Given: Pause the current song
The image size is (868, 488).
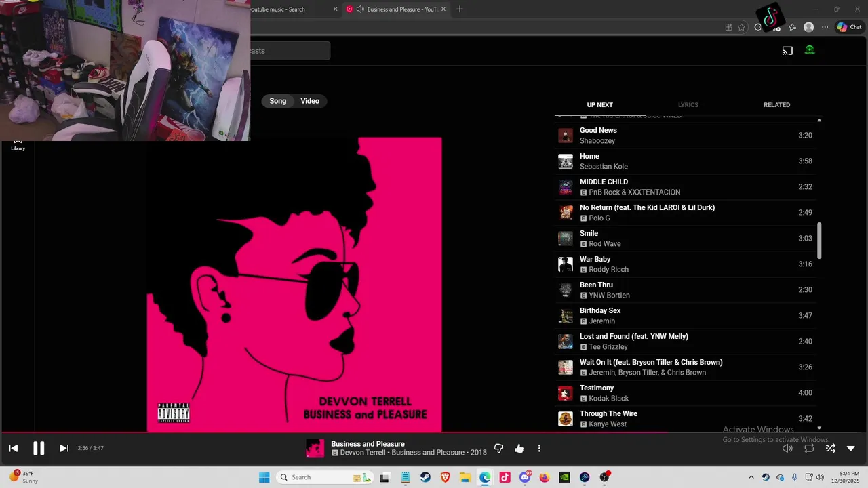Looking at the screenshot, I should coord(39,448).
